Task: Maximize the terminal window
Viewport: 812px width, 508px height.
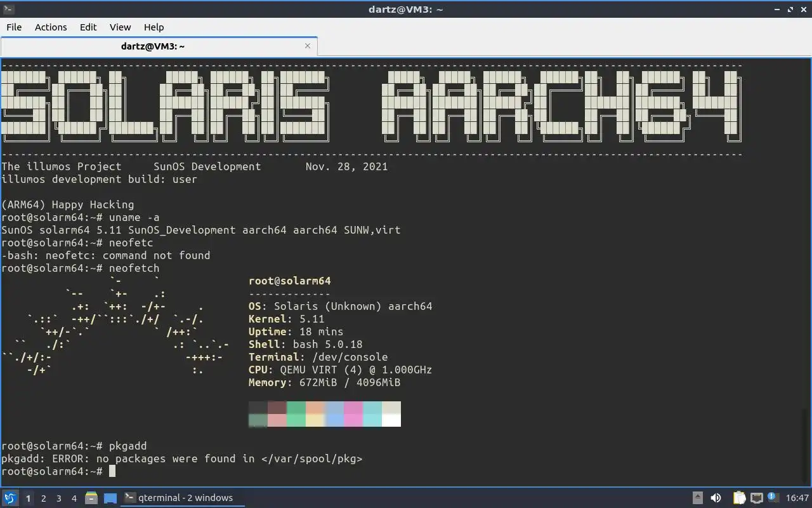Action: pos(790,9)
